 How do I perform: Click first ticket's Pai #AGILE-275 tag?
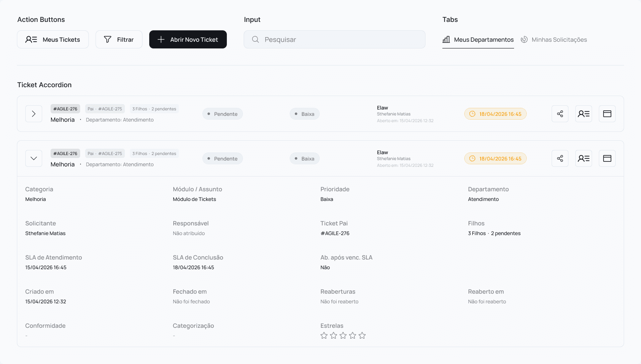tap(105, 109)
